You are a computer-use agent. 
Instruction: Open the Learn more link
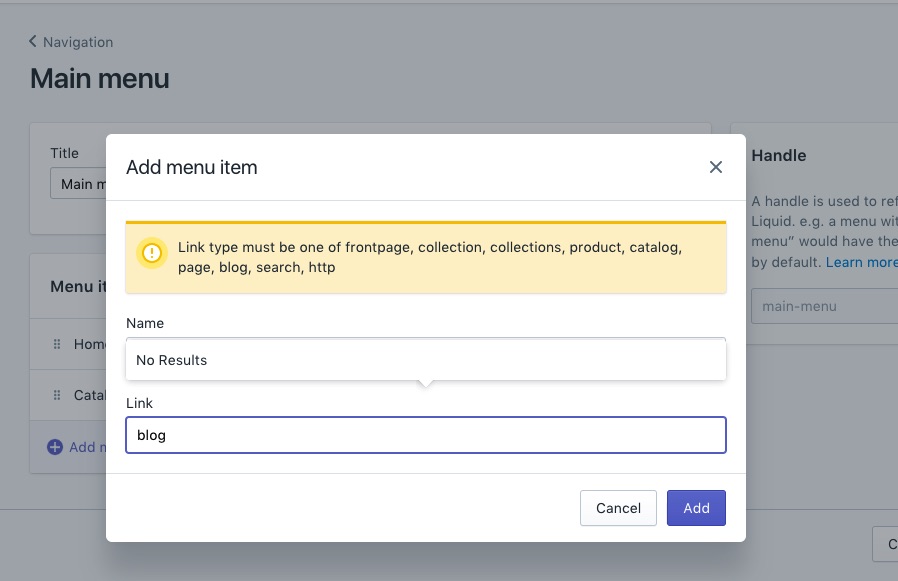coord(861,262)
